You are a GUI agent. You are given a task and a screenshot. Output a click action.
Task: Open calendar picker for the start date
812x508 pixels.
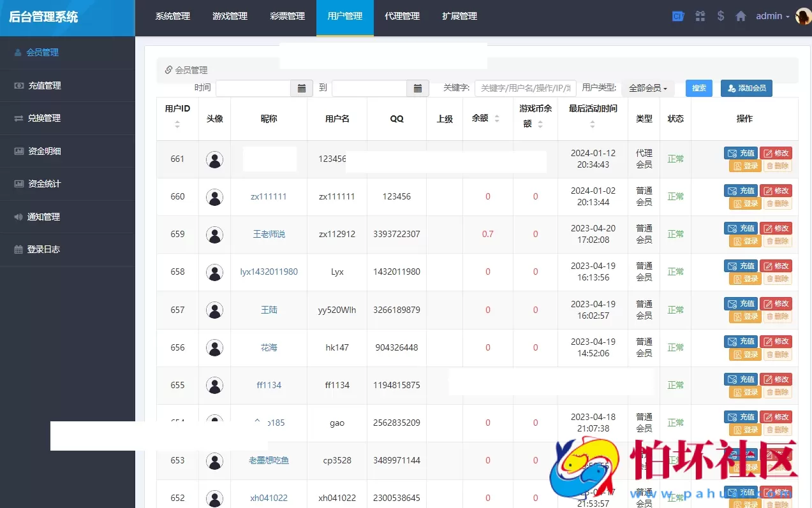click(301, 88)
